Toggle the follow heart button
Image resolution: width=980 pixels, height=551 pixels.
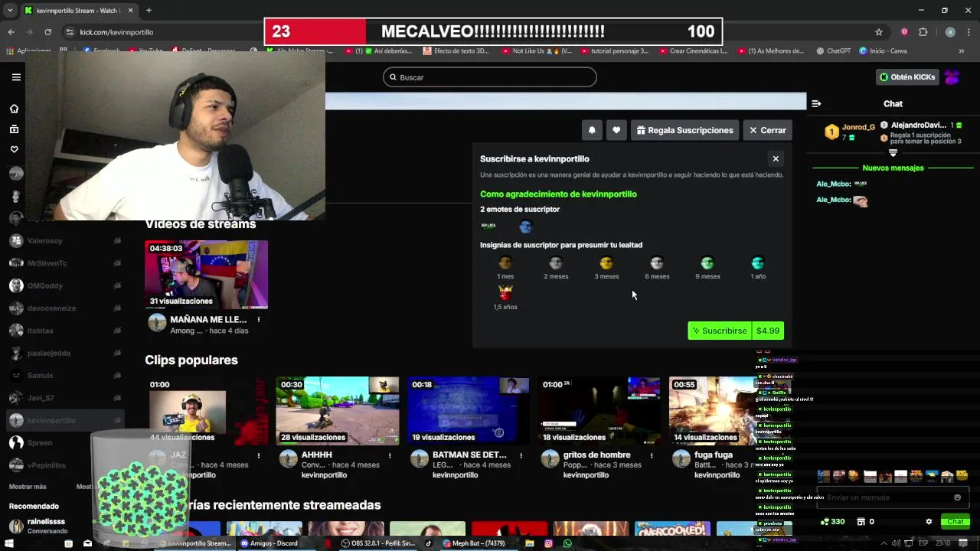point(616,130)
